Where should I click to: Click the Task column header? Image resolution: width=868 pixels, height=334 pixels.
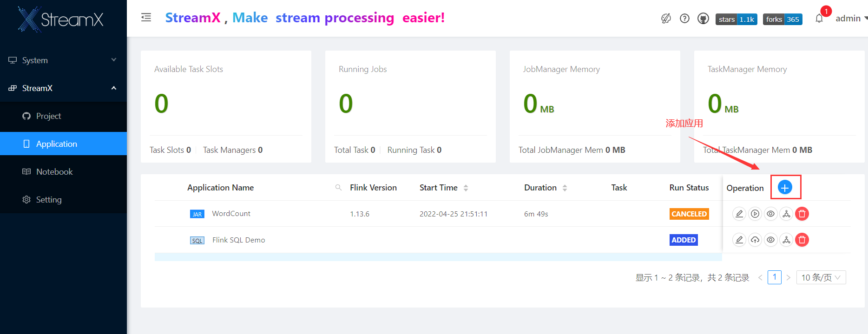(x=619, y=188)
